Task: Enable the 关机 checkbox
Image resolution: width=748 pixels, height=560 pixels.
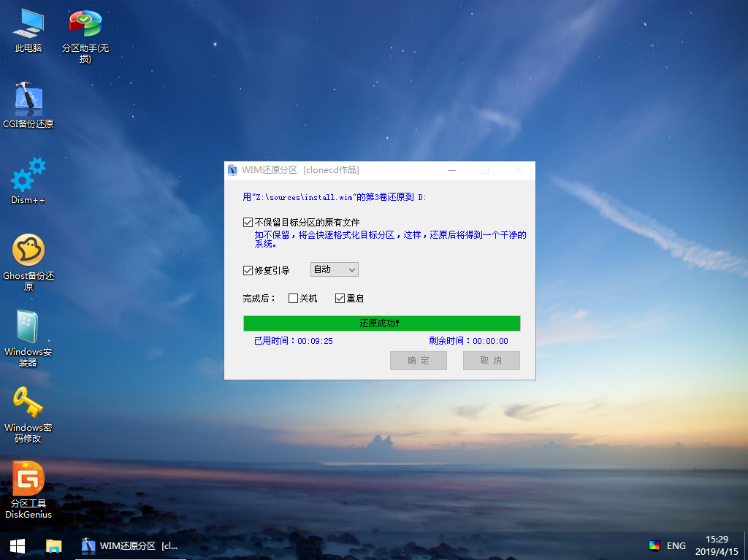Action: pos(293,298)
